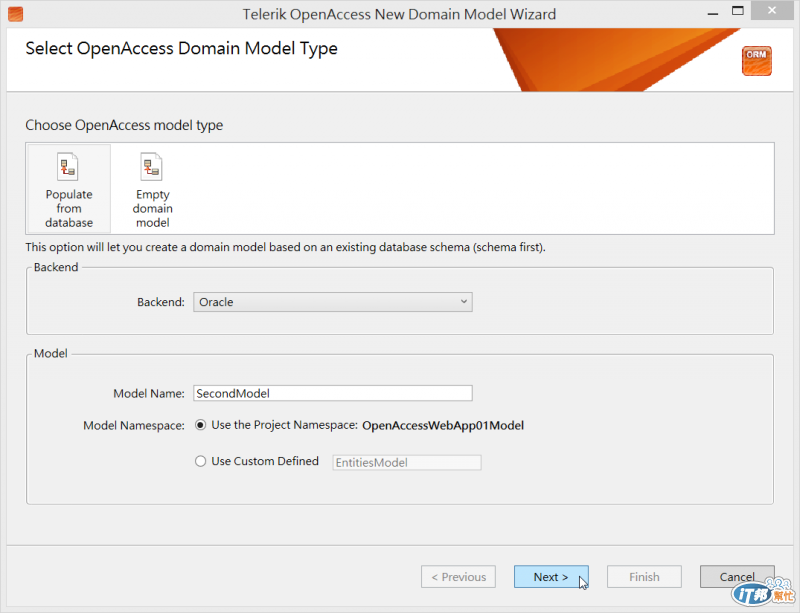Image resolution: width=800 pixels, height=613 pixels.
Task: Click the Backend field label
Action: [x=161, y=302]
